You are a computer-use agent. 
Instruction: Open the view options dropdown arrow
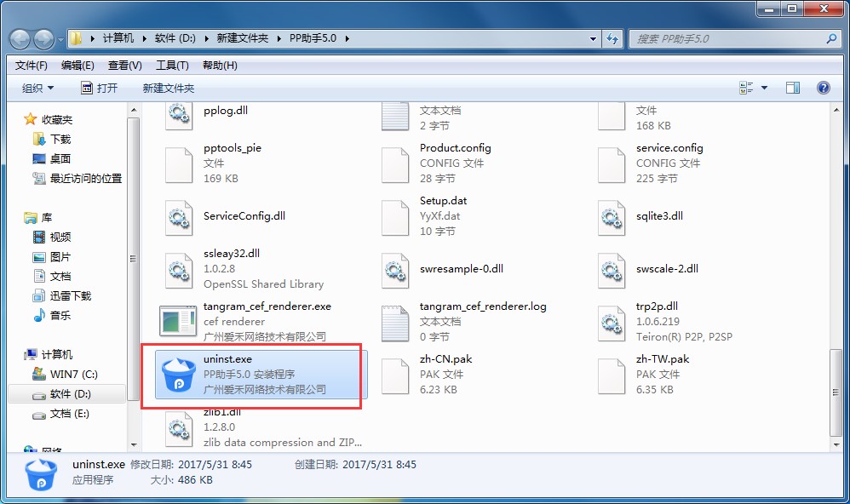(764, 88)
